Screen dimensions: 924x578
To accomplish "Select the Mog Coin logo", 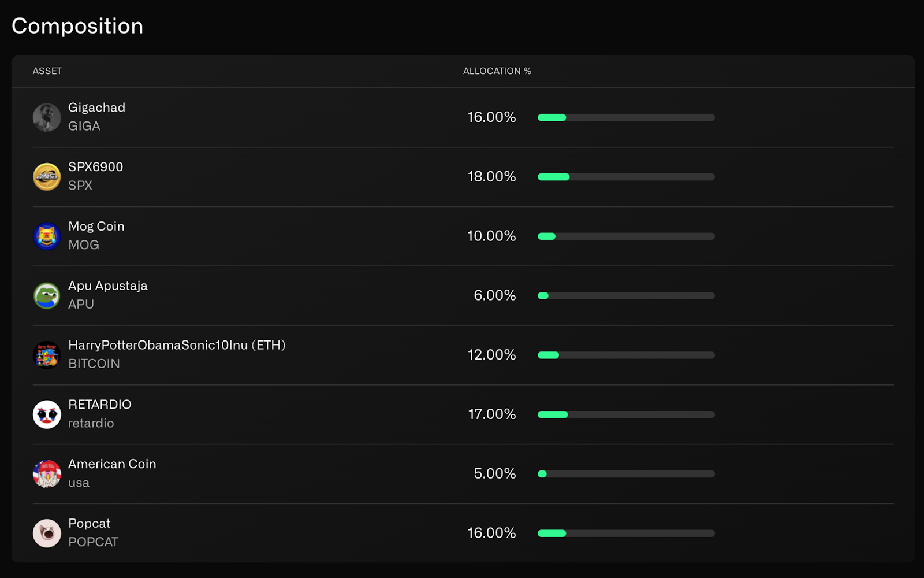I will 47,236.
